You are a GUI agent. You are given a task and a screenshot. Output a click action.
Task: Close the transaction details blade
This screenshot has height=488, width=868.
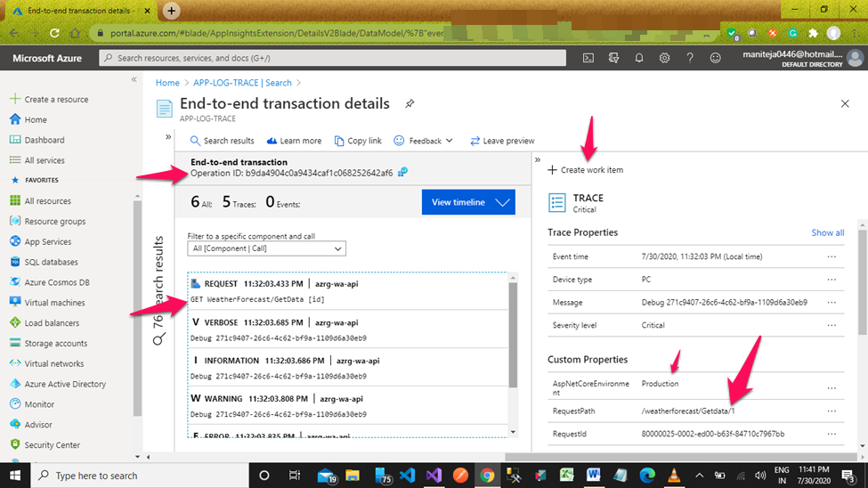(845, 103)
